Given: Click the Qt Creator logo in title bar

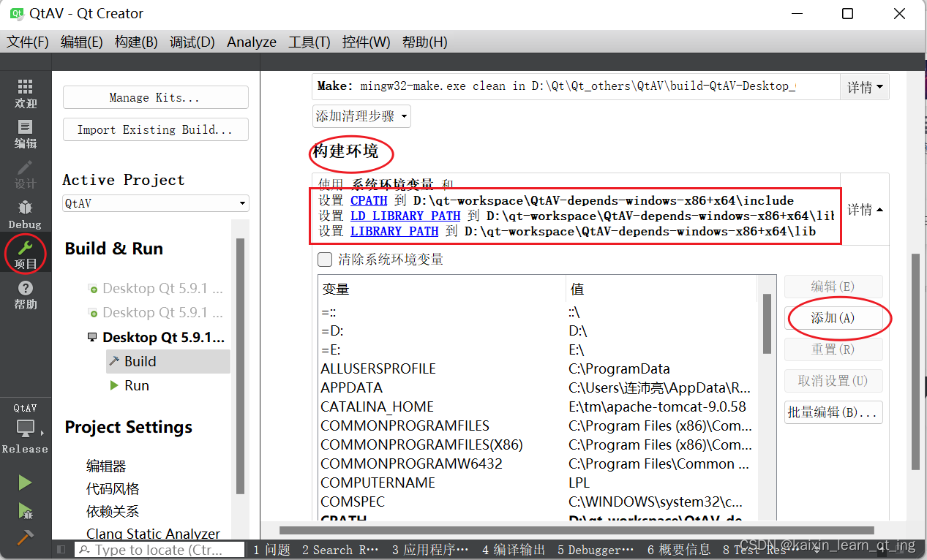Looking at the screenshot, I should [x=15, y=13].
